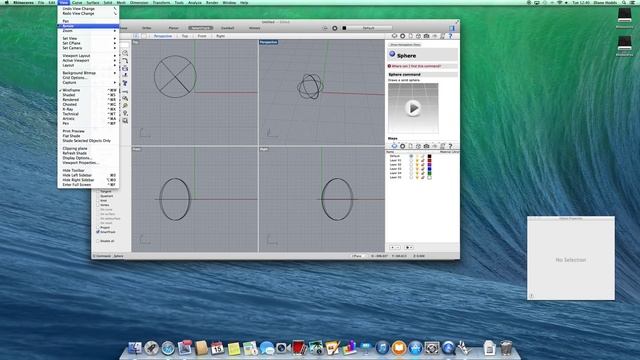Choose Shaded display mode in the View menu
The height and width of the screenshot is (360, 640).
(x=88, y=95)
